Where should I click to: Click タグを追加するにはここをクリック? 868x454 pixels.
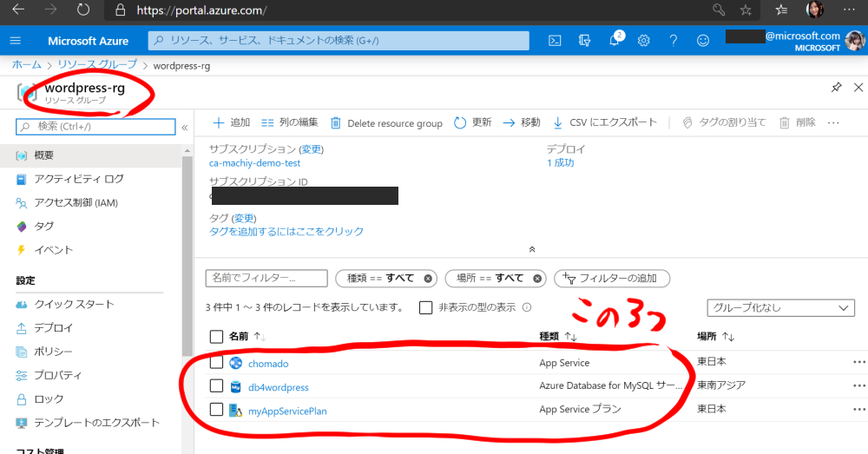pos(286,232)
